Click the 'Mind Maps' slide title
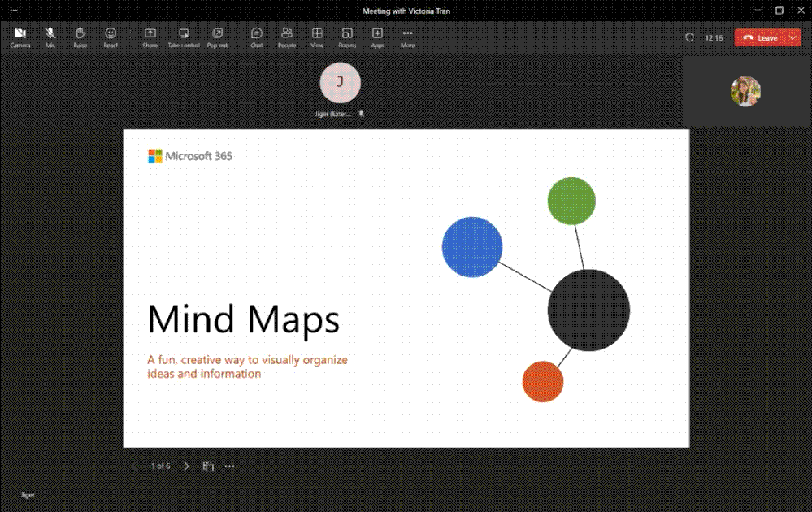 [x=243, y=320]
